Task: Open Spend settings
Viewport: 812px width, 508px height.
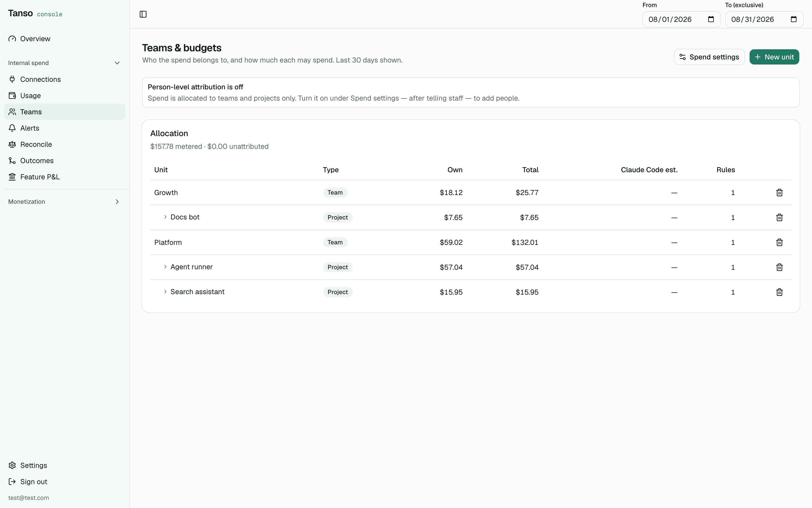Action: [x=709, y=57]
